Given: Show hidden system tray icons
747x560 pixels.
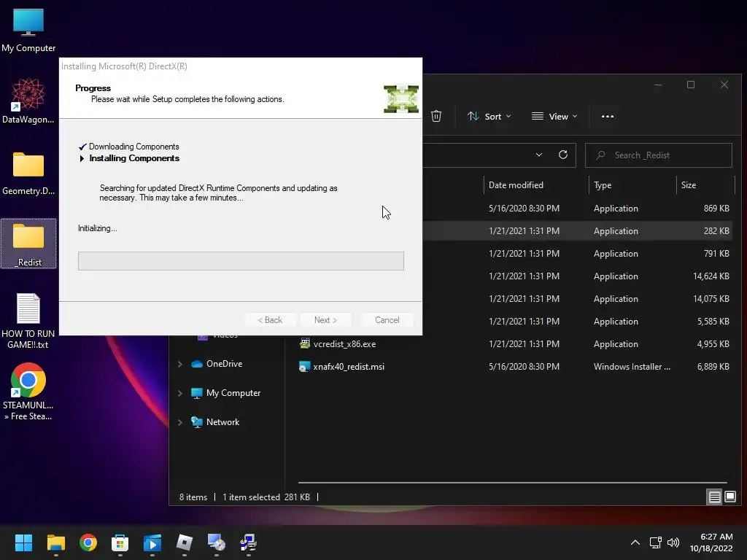Looking at the screenshot, I should click(x=635, y=542).
